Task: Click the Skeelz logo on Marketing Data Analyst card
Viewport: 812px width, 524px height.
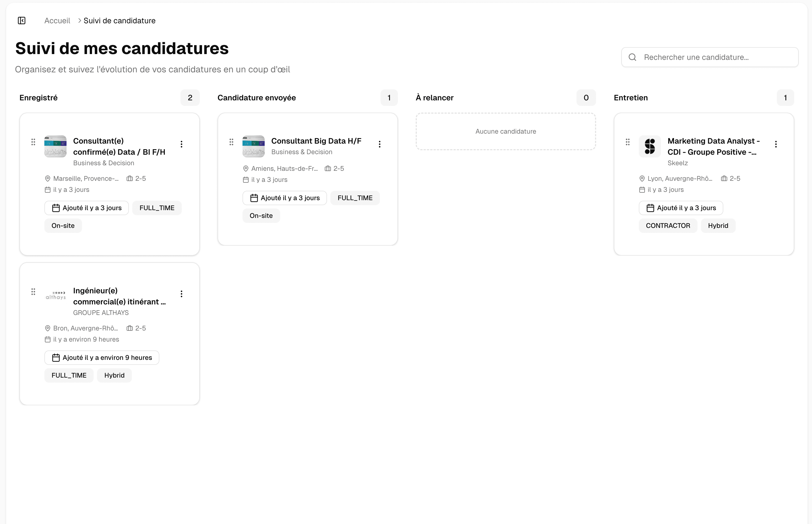Action: pyautogui.click(x=650, y=146)
